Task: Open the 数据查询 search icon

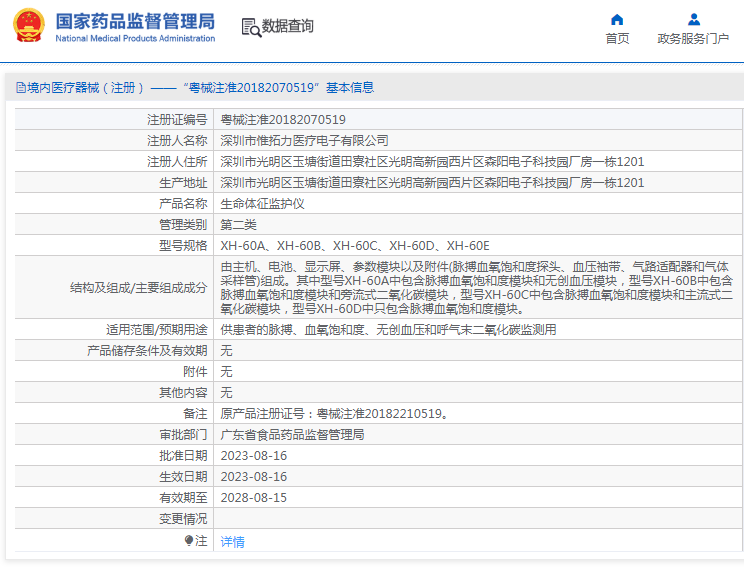Action: (x=251, y=27)
